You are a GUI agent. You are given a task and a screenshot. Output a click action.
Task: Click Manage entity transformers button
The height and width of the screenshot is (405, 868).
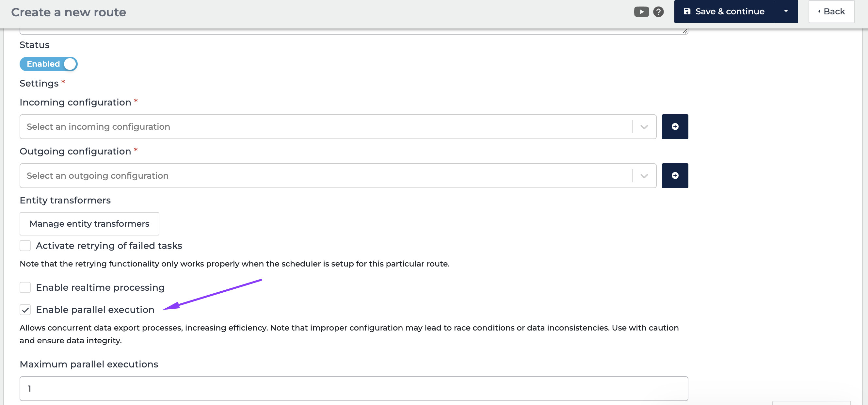(x=89, y=224)
